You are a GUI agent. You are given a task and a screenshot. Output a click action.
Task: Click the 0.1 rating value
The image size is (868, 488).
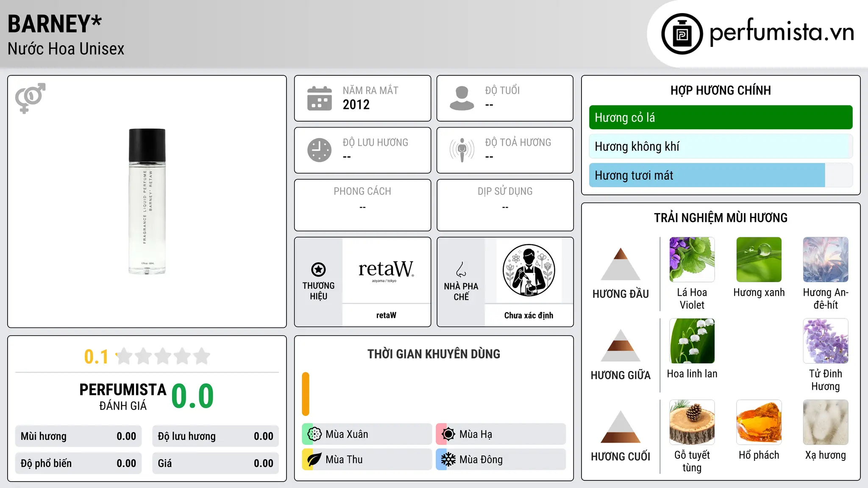(96, 357)
